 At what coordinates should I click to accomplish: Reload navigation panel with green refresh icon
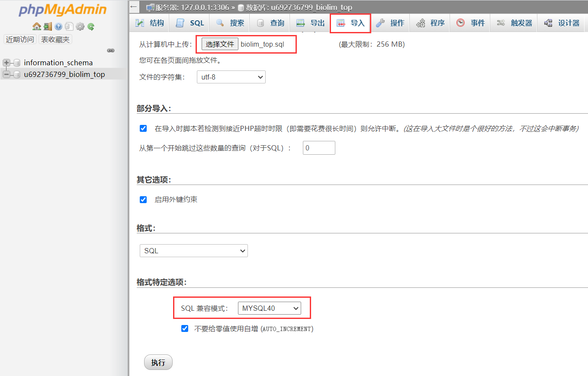(91, 26)
